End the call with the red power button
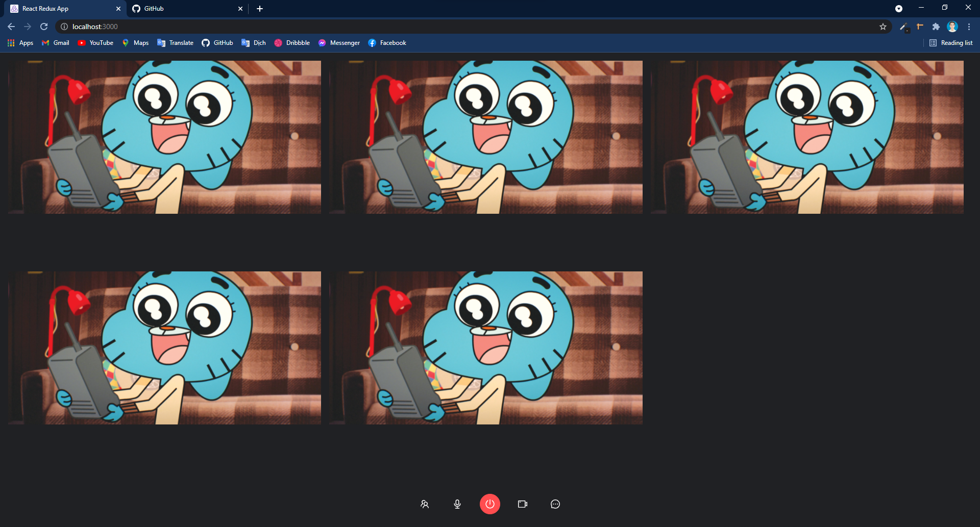 tap(489, 504)
